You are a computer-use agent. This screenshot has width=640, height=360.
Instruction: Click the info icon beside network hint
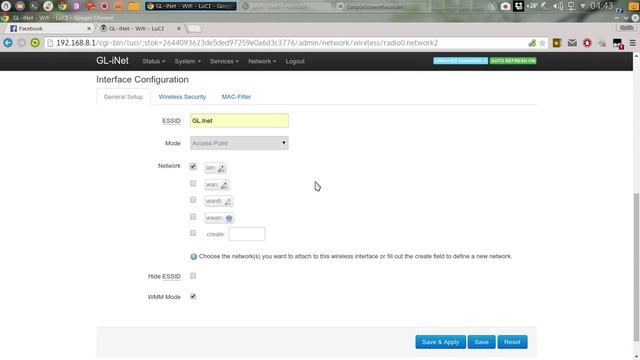pos(193,256)
